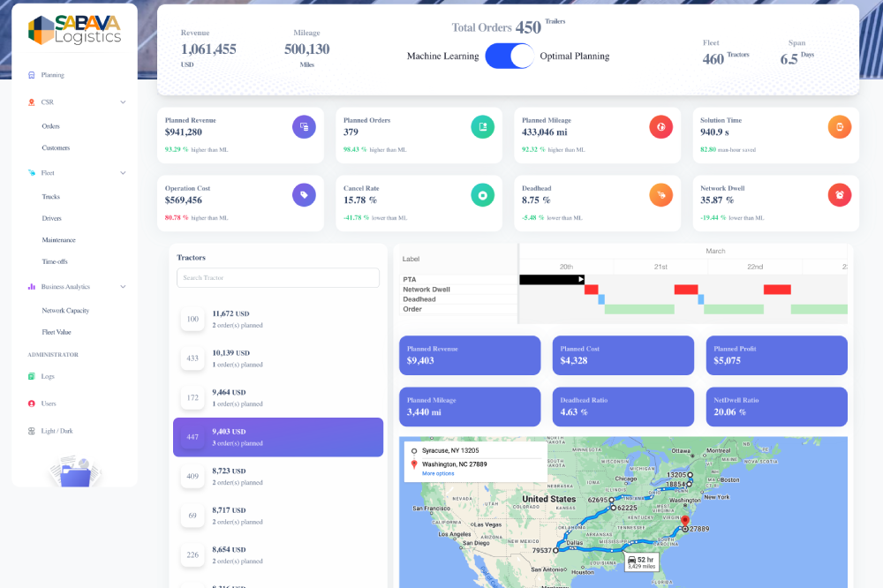Click Total Orders 450 text
This screenshot has height=588, width=883.
[496, 27]
